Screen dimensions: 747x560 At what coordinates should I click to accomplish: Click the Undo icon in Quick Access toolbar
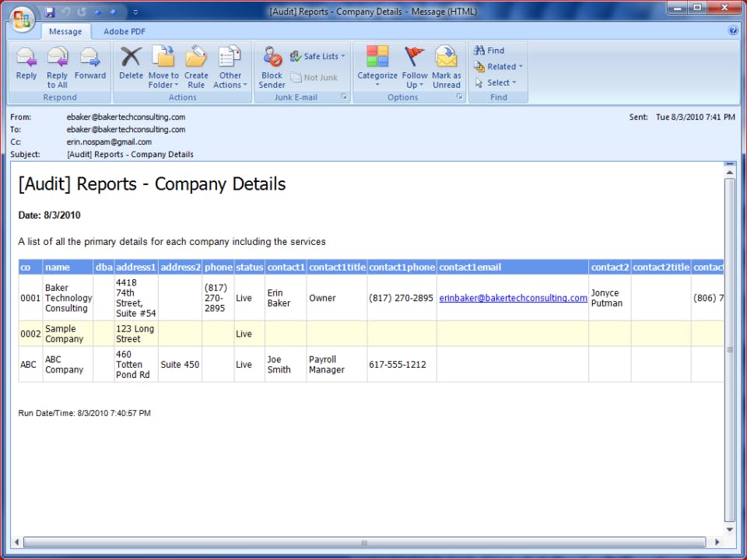pos(66,12)
